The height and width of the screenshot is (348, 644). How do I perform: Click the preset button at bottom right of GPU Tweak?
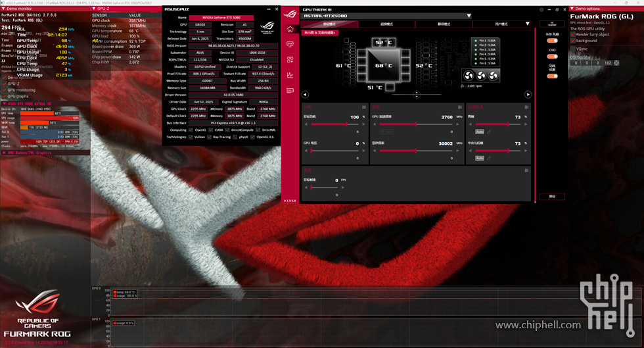pyautogui.click(x=552, y=197)
